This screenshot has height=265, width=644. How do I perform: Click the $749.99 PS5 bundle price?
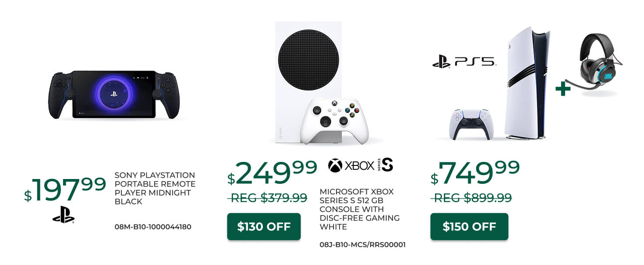tap(475, 172)
